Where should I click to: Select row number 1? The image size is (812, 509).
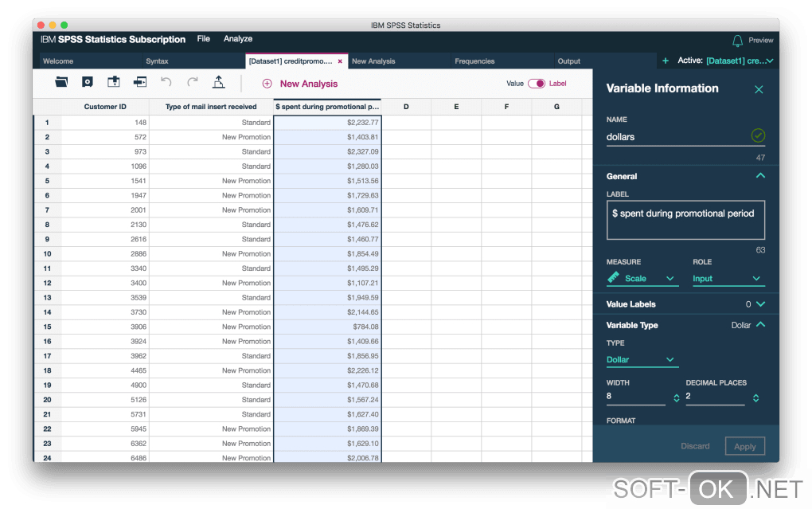click(x=47, y=123)
